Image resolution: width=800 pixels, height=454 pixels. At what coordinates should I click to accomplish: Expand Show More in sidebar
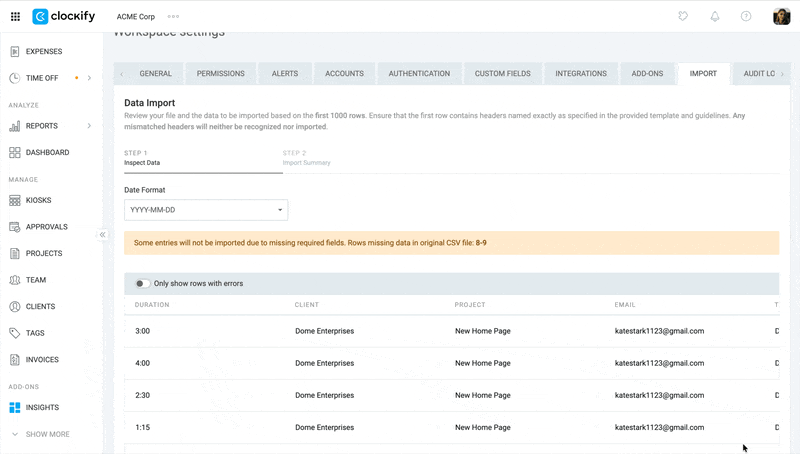[x=46, y=434]
